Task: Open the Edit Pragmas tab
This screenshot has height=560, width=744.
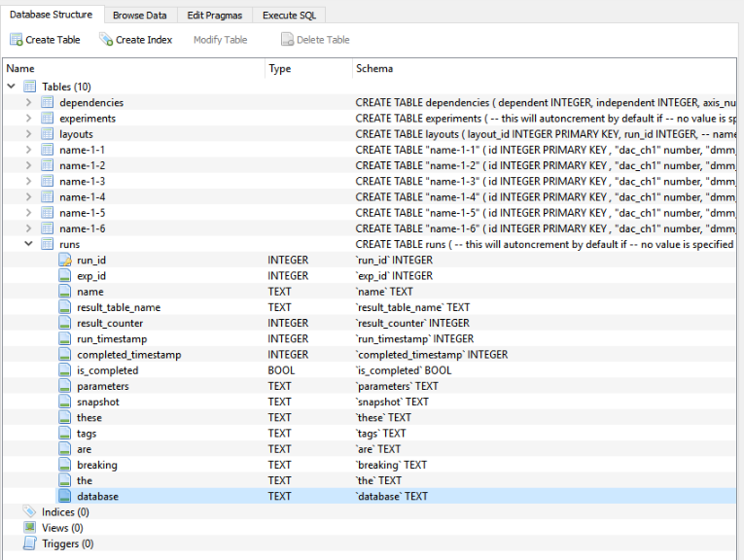Action: pos(214,16)
